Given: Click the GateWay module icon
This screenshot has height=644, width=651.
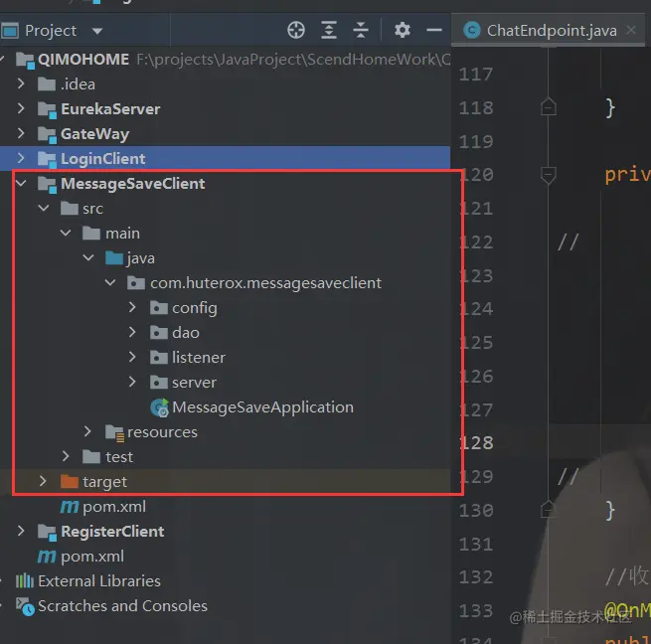Looking at the screenshot, I should pos(47,134).
